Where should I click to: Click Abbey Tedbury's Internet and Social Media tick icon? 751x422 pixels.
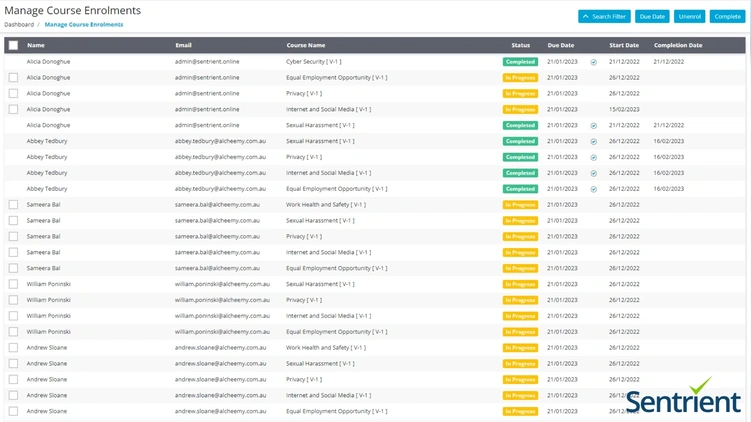click(x=593, y=173)
